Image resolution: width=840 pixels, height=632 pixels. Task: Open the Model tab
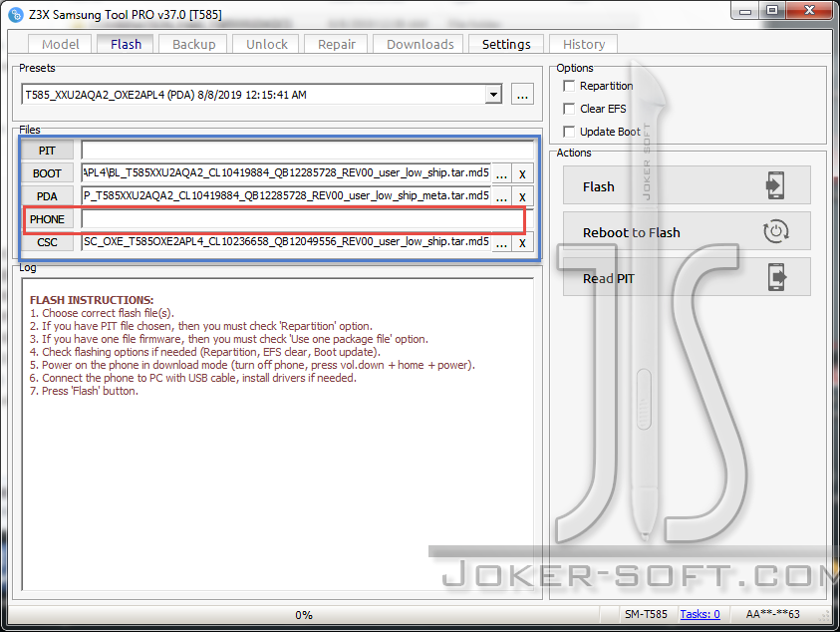(x=60, y=44)
